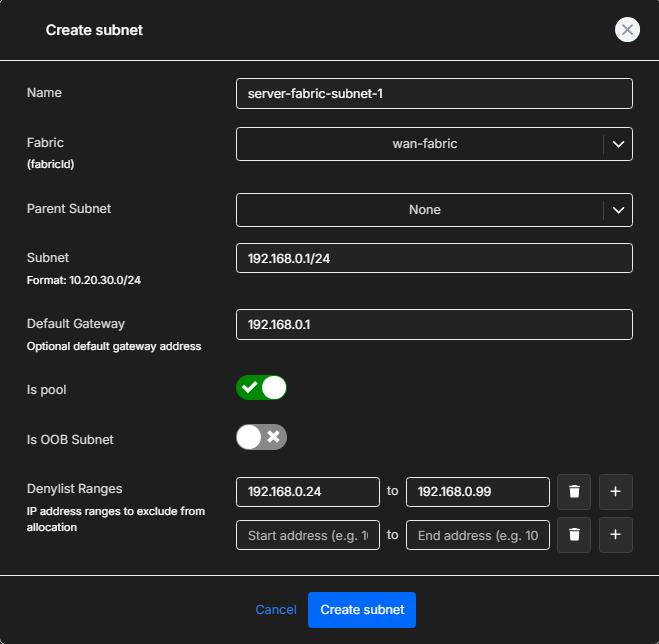Add range using first row plus icon
This screenshot has height=644, width=659.
(x=615, y=492)
